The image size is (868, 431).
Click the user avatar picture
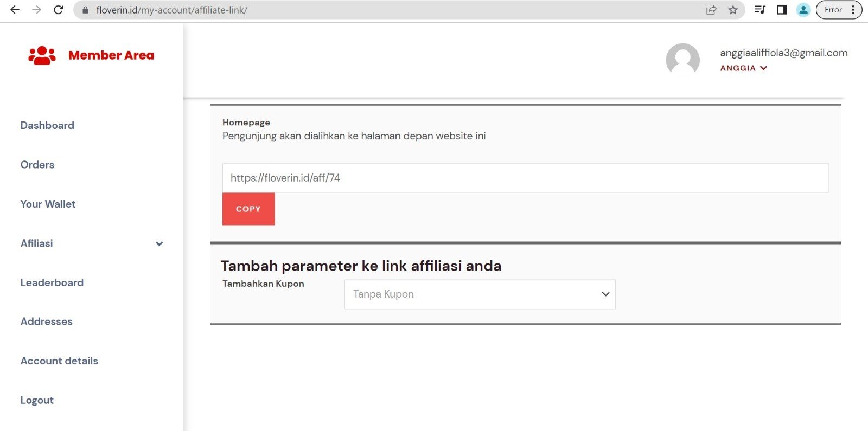(682, 60)
